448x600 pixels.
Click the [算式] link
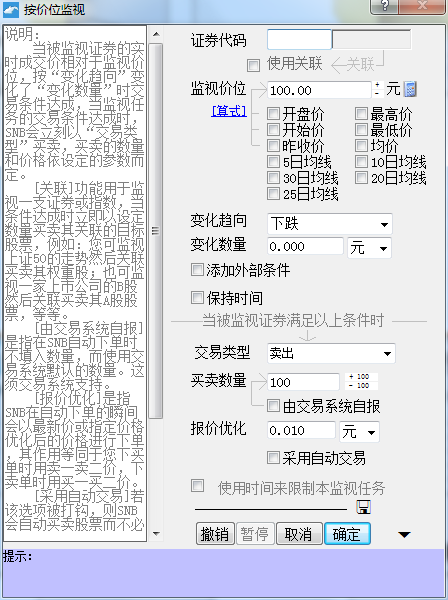tap(229, 111)
